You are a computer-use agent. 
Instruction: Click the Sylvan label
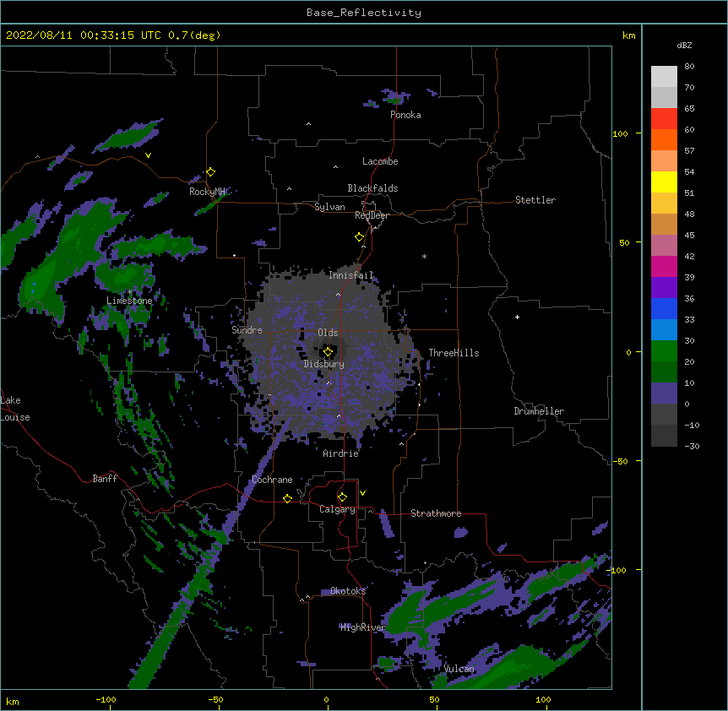(x=329, y=207)
